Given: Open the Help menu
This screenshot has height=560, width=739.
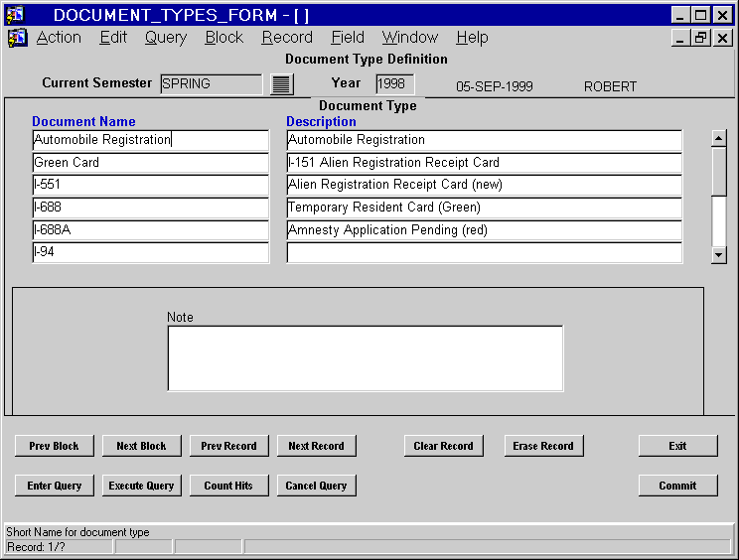Looking at the screenshot, I should tap(472, 37).
